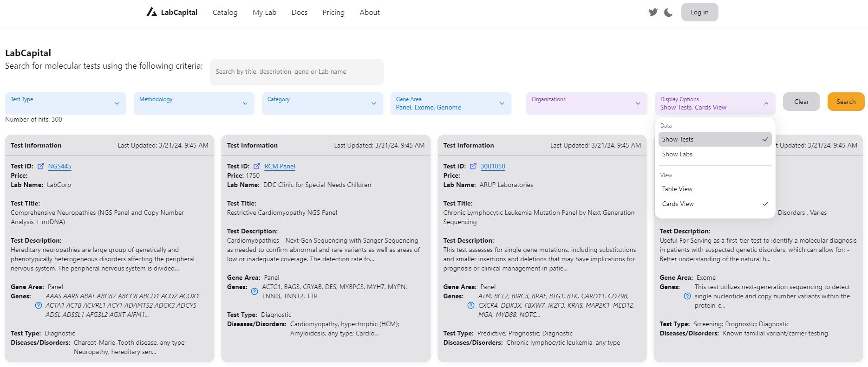The width and height of the screenshot is (868, 367).
Task: Click the Clear filters button
Action: click(x=801, y=102)
